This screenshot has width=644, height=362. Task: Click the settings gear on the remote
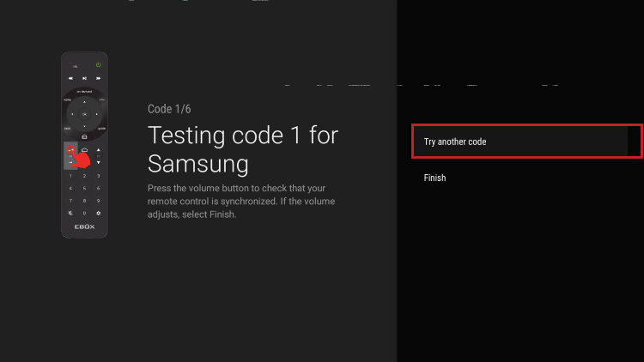[x=98, y=213]
